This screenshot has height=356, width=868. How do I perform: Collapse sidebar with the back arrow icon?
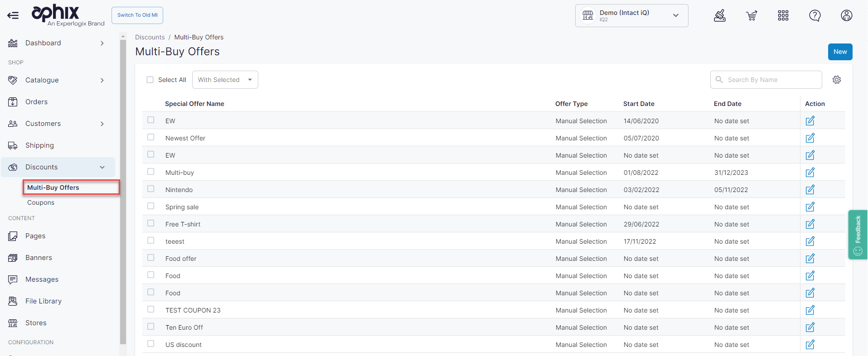coord(13,15)
